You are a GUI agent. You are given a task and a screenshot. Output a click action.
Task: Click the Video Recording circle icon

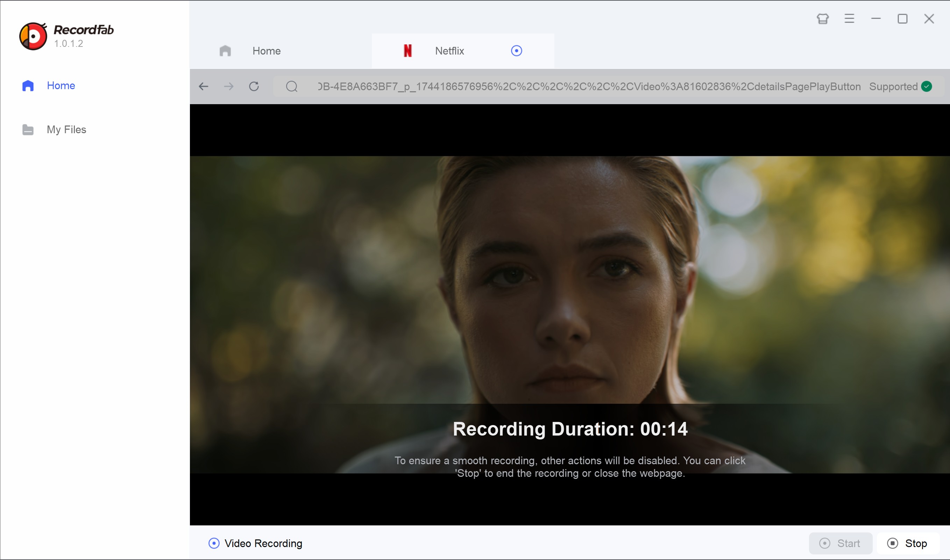[x=214, y=544]
